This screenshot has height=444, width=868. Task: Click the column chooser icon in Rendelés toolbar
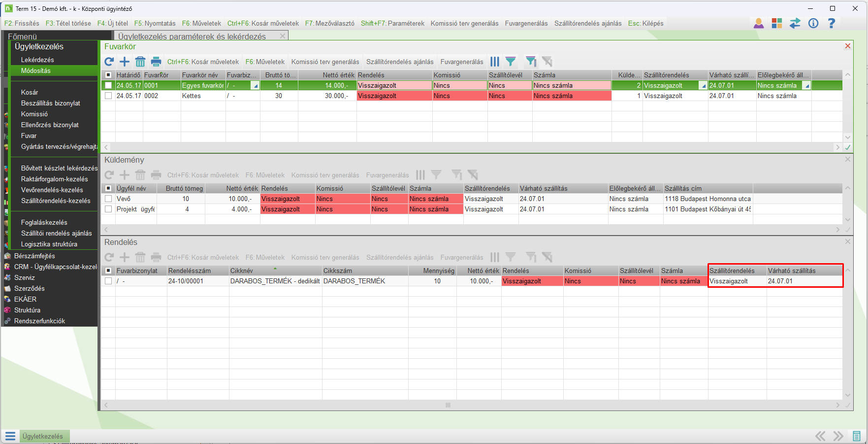495,257
